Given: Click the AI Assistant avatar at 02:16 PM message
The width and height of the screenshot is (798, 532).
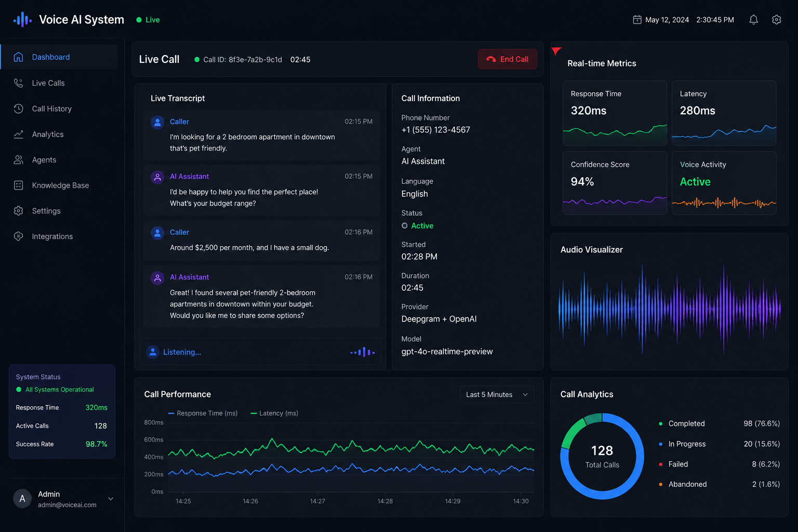Looking at the screenshot, I should (x=157, y=278).
